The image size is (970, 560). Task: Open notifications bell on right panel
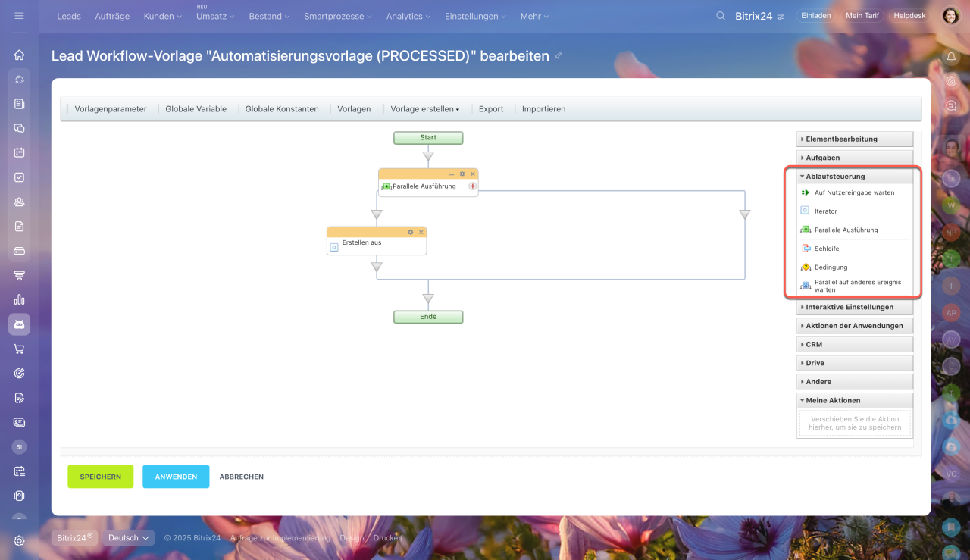951,56
